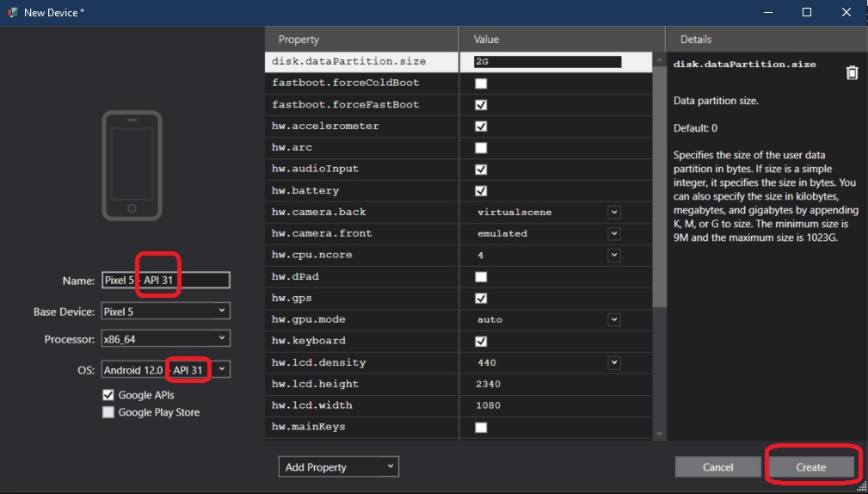Click the Cancel button
The height and width of the screenshot is (494, 868).
pos(718,467)
